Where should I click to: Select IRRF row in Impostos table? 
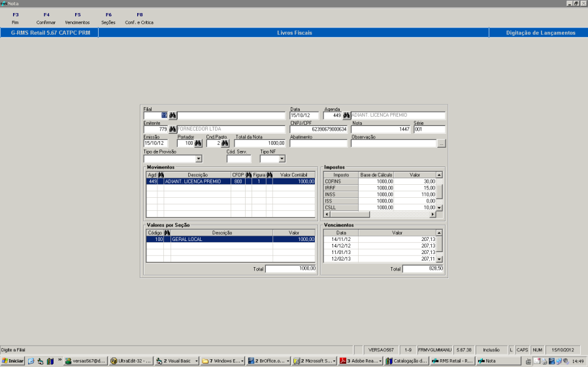(380, 188)
